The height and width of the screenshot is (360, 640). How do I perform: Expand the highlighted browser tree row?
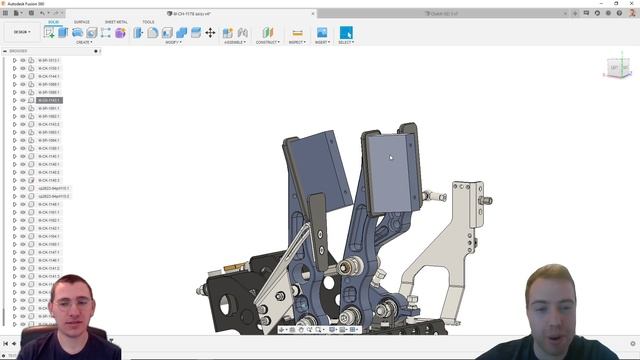tap(15, 100)
